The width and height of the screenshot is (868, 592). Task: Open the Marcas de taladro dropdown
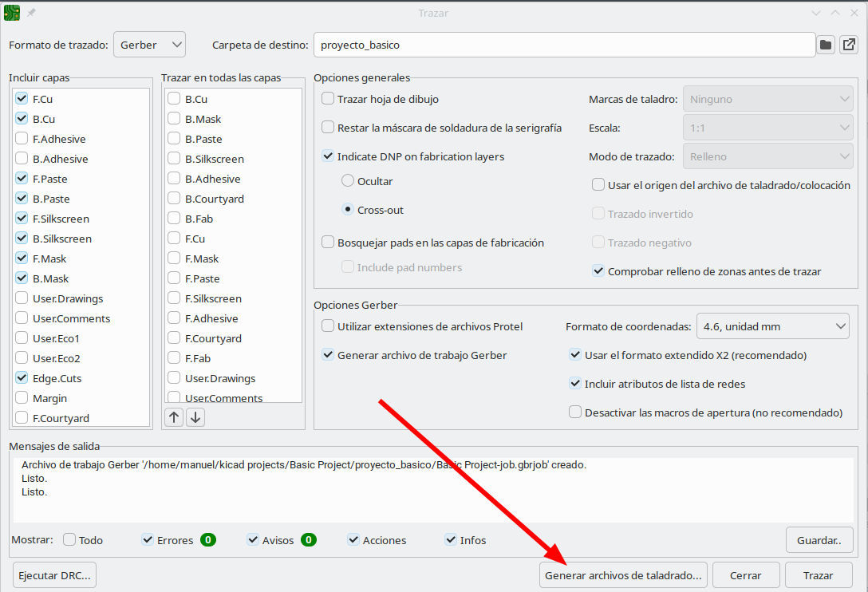coord(768,99)
